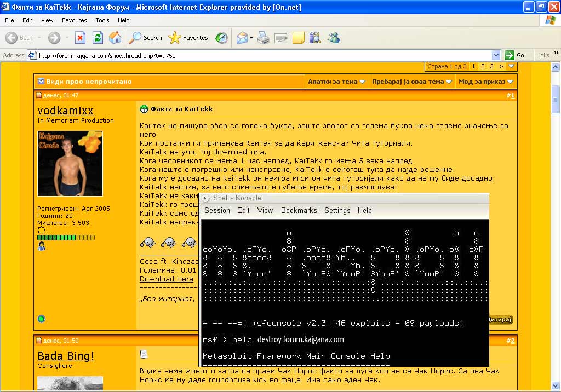Expand the 'Мод за приказ' dropdown
Image resolution: width=561 pixels, height=392 pixels.
(486, 82)
